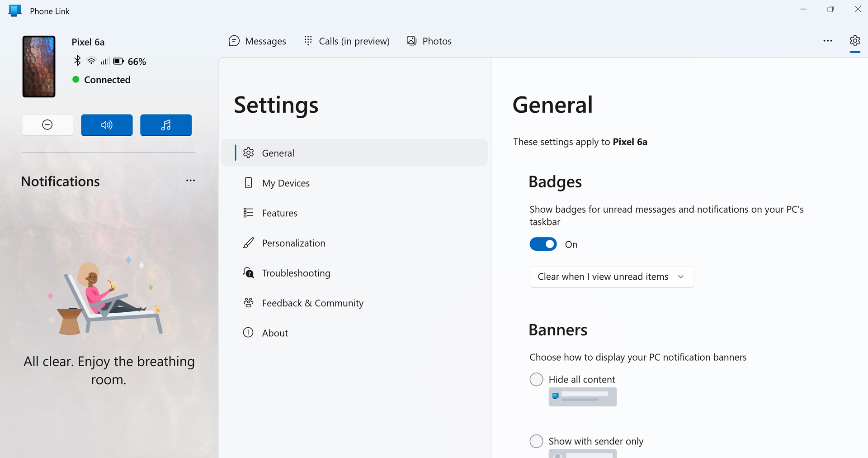Click the Do Not Disturb button
Screen dimensions: 868x458
[x=47, y=125]
